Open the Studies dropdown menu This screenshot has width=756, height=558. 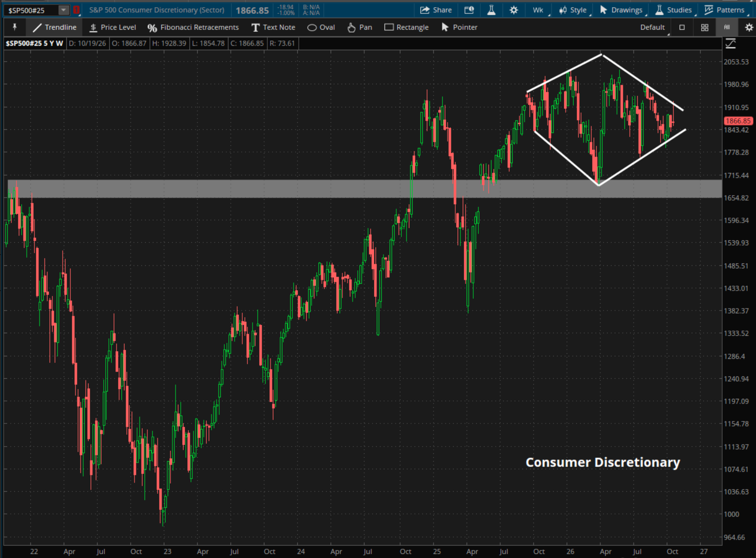pyautogui.click(x=674, y=10)
